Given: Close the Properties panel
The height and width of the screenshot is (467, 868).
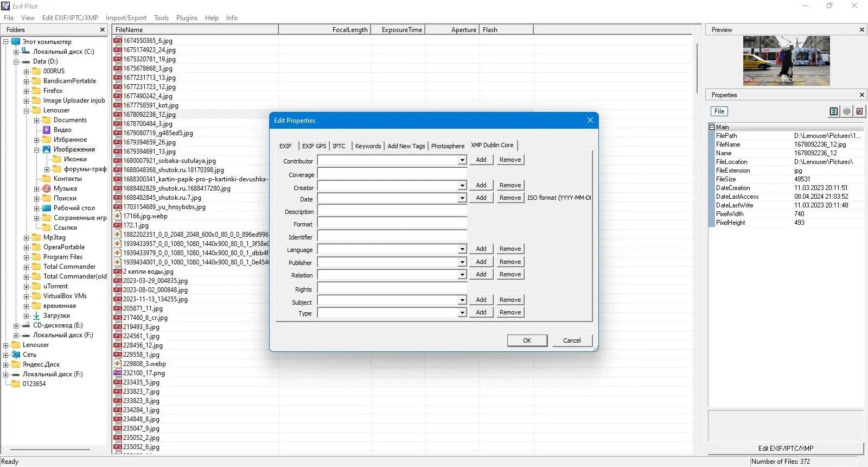Looking at the screenshot, I should 862,95.
